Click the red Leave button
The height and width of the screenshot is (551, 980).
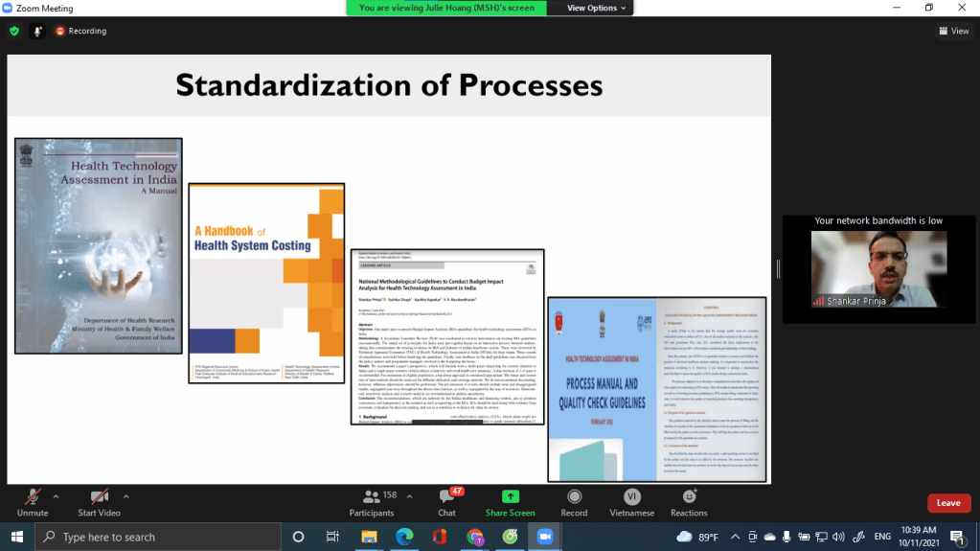pos(947,503)
